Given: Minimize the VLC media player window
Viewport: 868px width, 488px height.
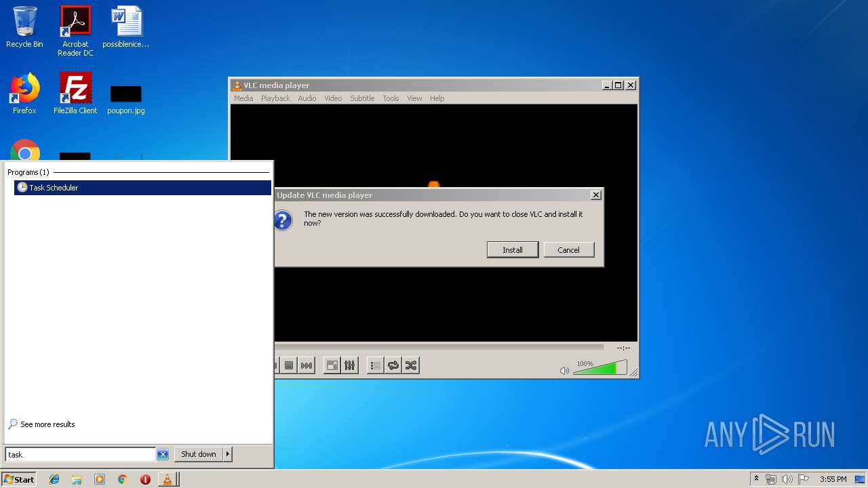Looking at the screenshot, I should pos(606,85).
